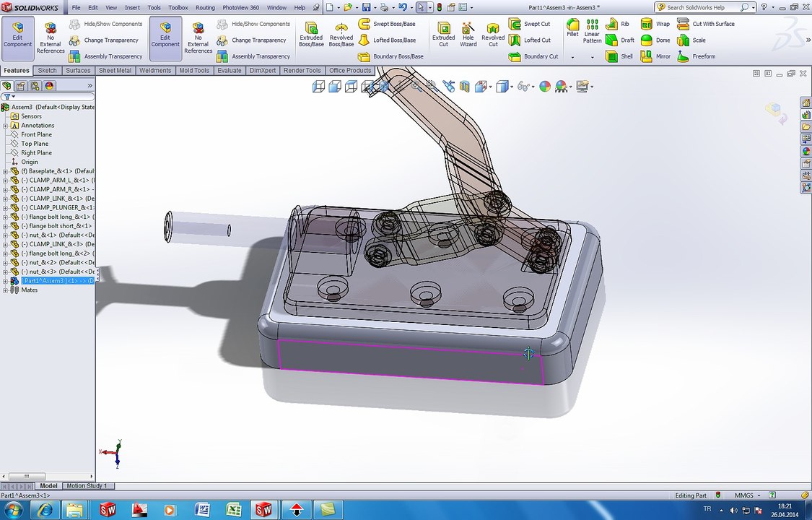
Task: Pick the Boundary Boss/Base feature
Action: point(391,56)
